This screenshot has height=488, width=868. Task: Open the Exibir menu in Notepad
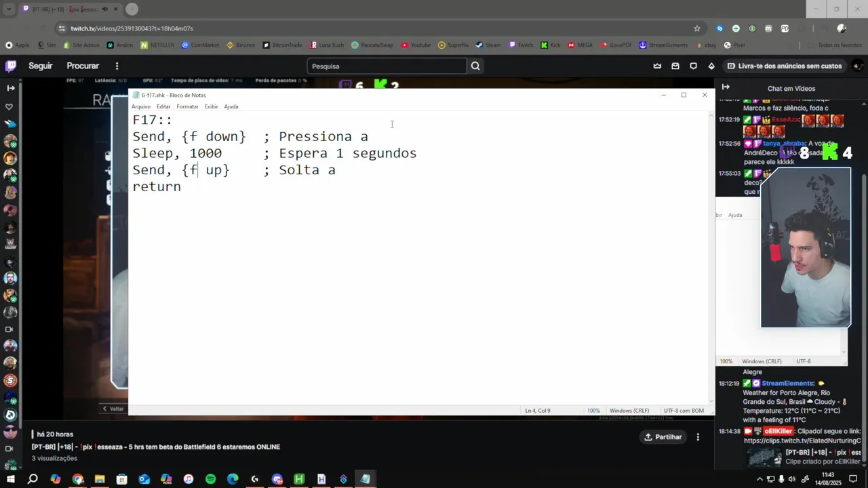coord(212,106)
